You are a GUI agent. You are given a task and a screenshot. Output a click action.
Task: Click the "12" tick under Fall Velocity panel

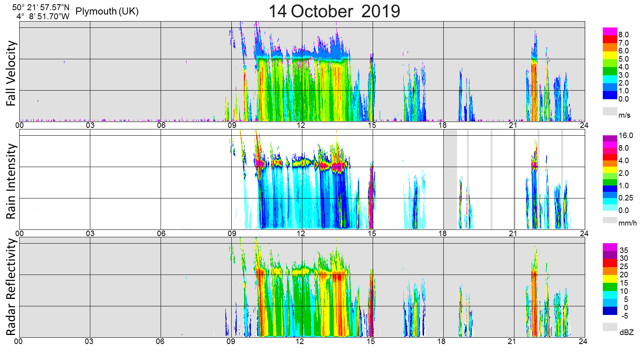(x=301, y=126)
